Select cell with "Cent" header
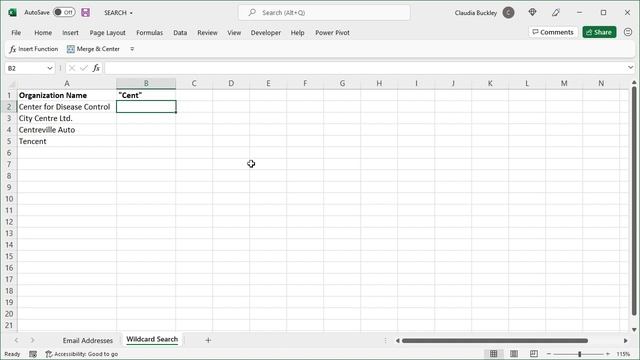Screen dimensions: 640x360 (146, 96)
